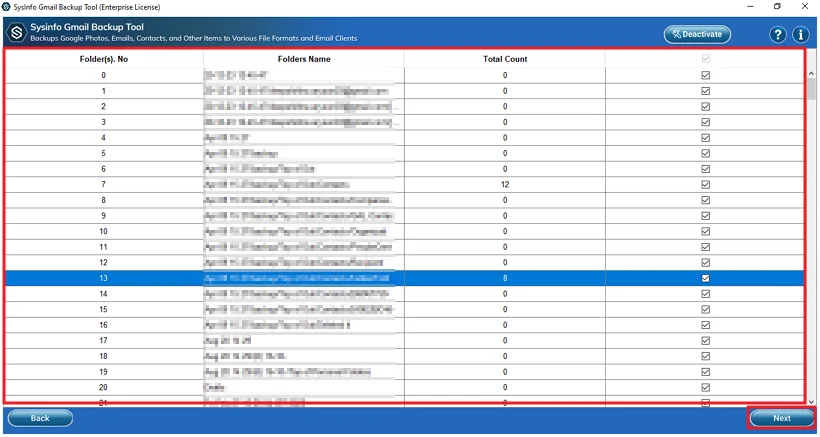Select the Total Count cell showing 12
This screenshot has height=437, width=820.
pos(505,185)
